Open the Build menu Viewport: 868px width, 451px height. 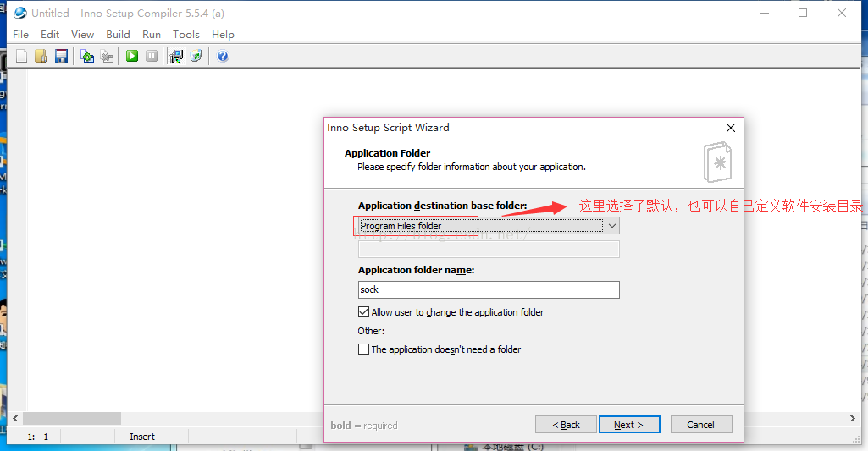[118, 35]
